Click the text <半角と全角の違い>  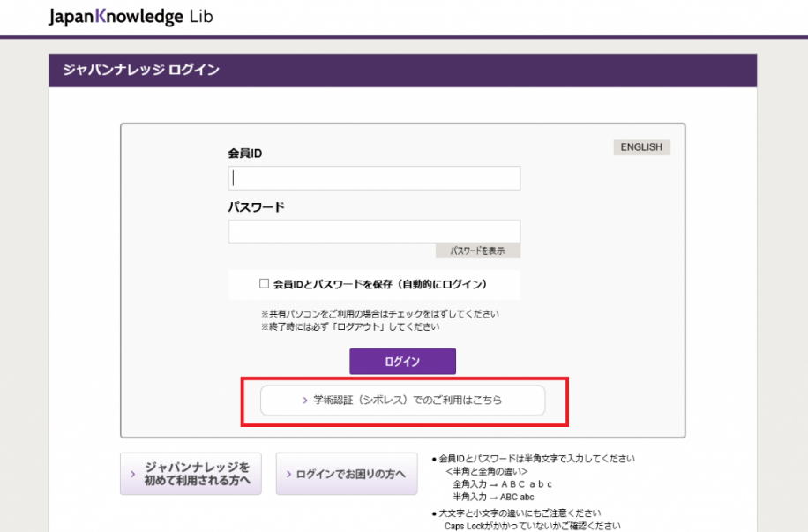[x=487, y=471]
